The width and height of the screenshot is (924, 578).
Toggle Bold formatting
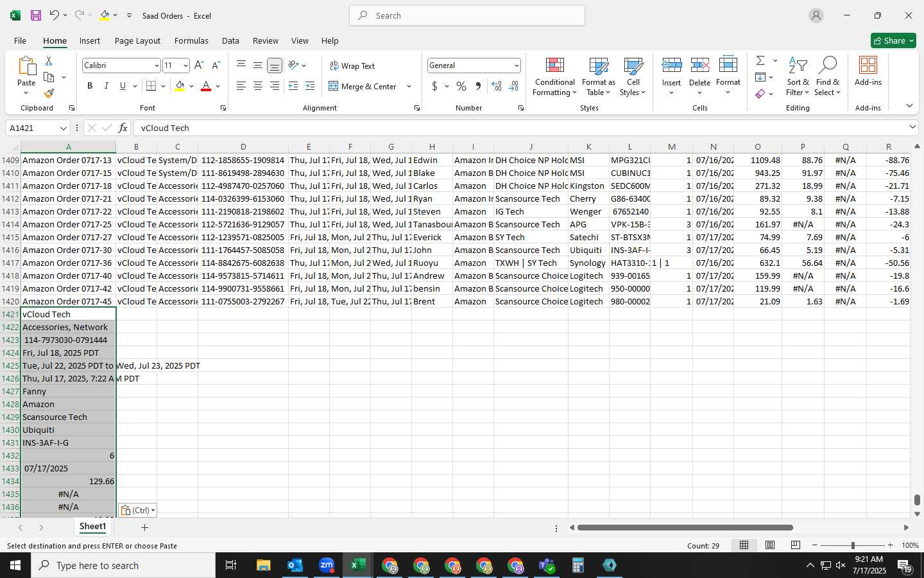click(x=90, y=86)
